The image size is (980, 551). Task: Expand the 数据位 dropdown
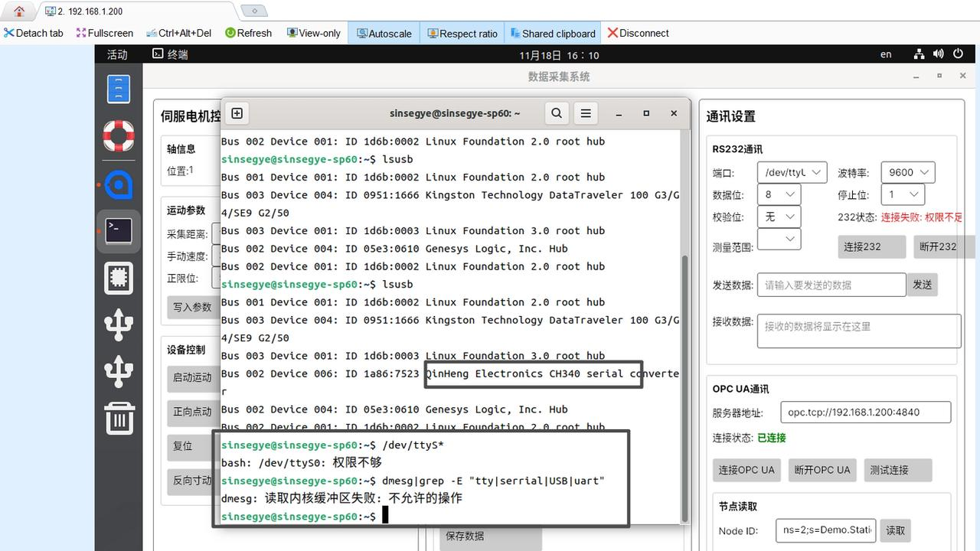[779, 194]
